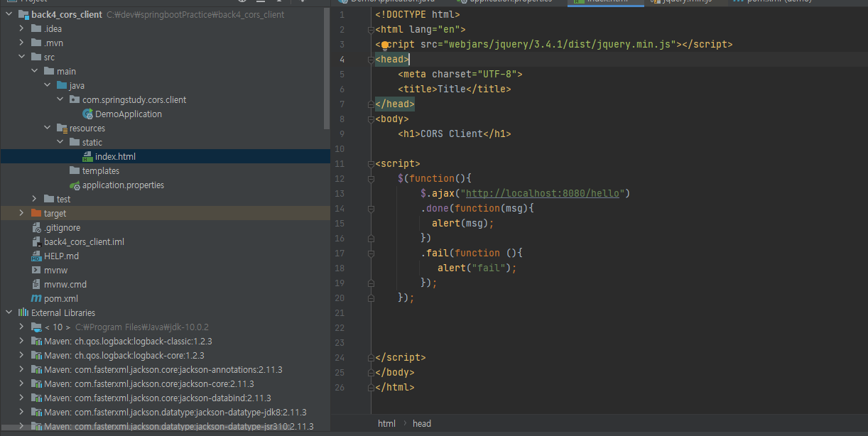Click the 'head' breadcrumb at bottom
The image size is (868, 436).
[422, 423]
